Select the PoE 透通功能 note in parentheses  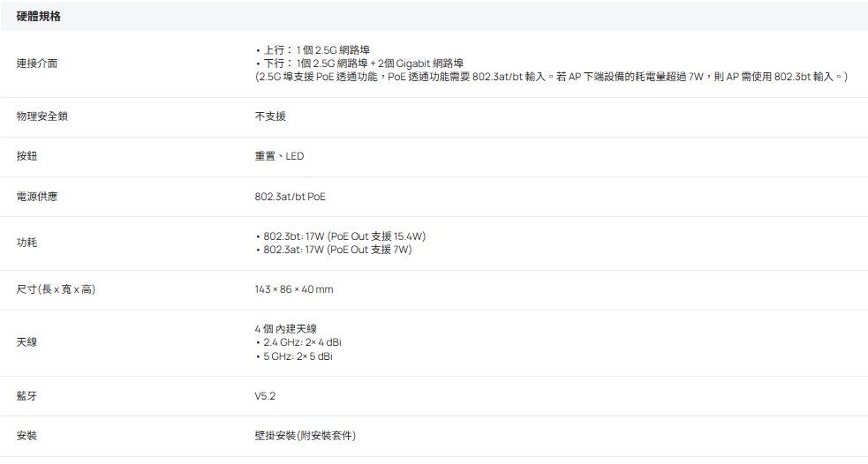(550, 78)
